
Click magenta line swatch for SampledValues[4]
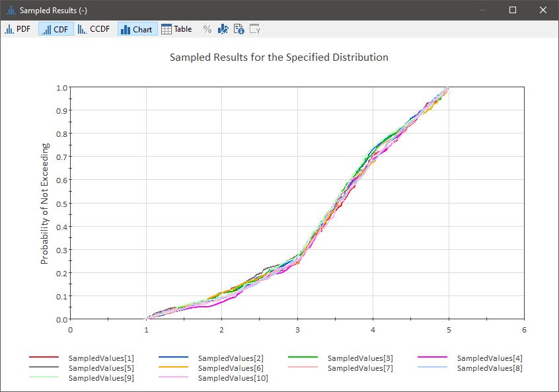(432, 357)
